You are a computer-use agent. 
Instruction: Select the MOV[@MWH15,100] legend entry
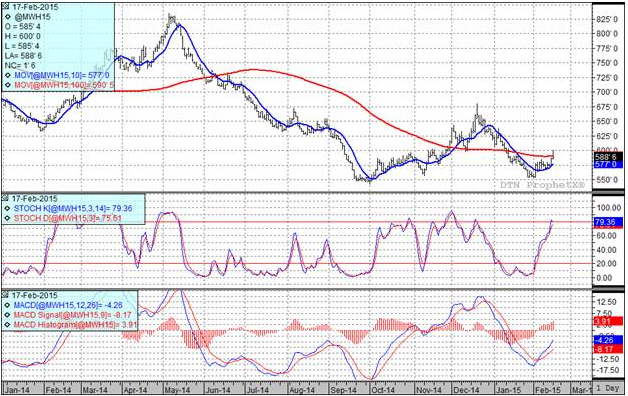[64, 85]
